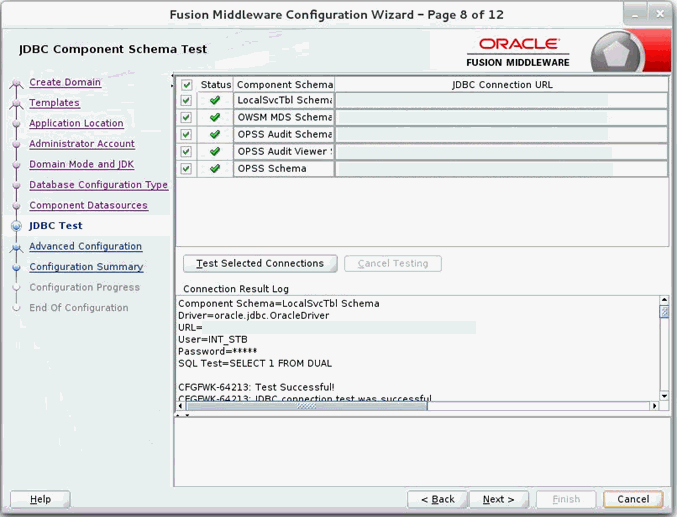Uncheck the LocalSvcTbl Schema row checkbox
Screen dimensions: 677x517
pos(186,100)
